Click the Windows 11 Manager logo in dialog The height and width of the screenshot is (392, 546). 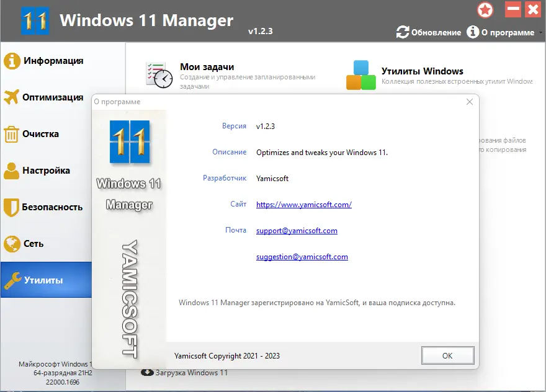(128, 142)
